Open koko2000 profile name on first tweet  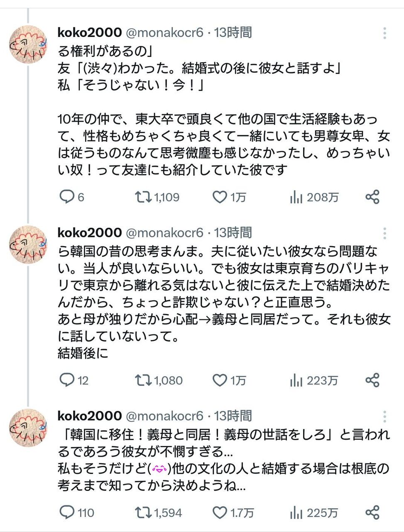pyautogui.click(x=90, y=32)
